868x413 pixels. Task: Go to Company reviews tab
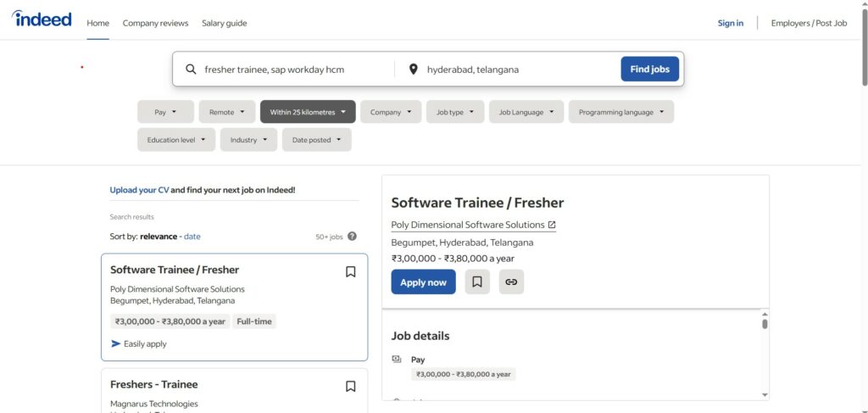(x=155, y=23)
